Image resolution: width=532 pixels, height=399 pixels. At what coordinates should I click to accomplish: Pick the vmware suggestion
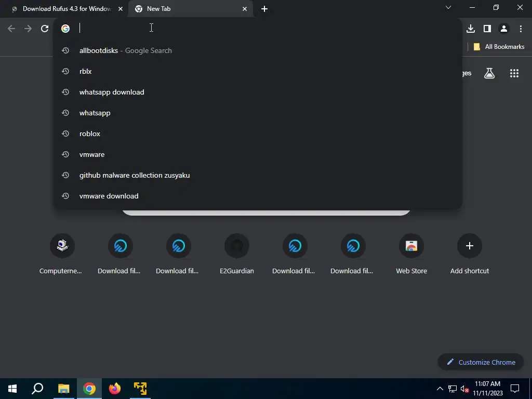(x=258, y=154)
